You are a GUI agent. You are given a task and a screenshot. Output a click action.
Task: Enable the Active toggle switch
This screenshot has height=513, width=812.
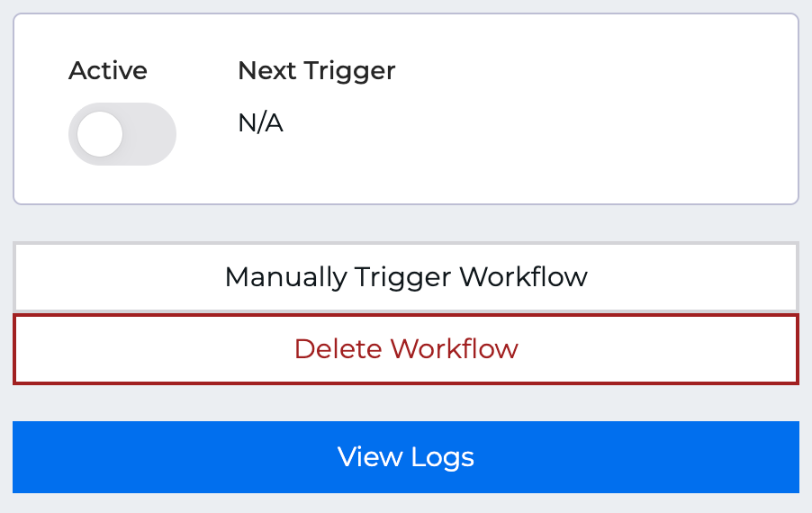coord(122,134)
